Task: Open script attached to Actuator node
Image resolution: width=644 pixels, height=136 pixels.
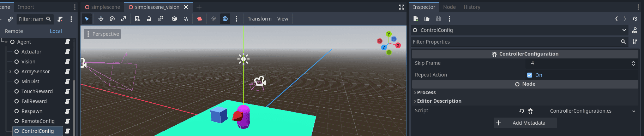Action: (67, 52)
